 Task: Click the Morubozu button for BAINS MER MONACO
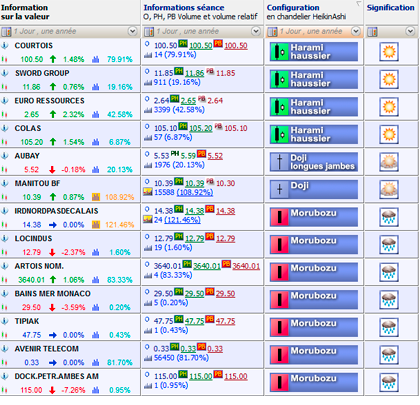point(314,300)
